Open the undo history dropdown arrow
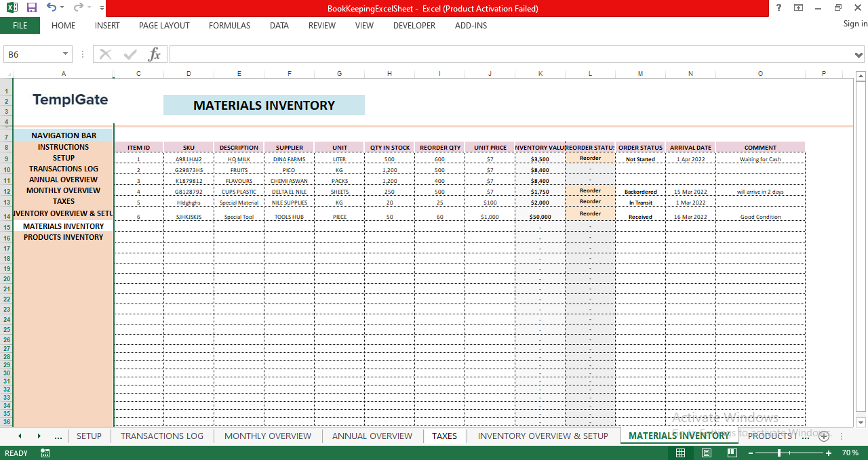The width and height of the screenshot is (868, 460). coord(62,8)
